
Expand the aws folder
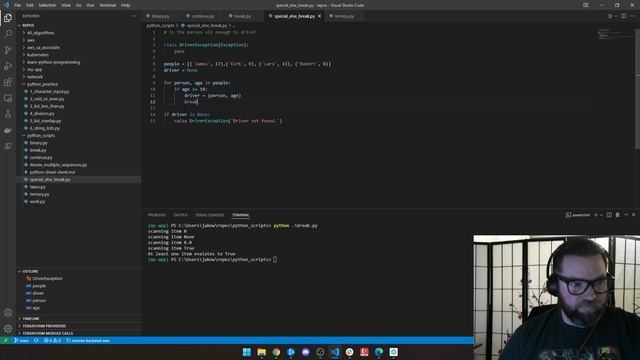click(x=31, y=40)
